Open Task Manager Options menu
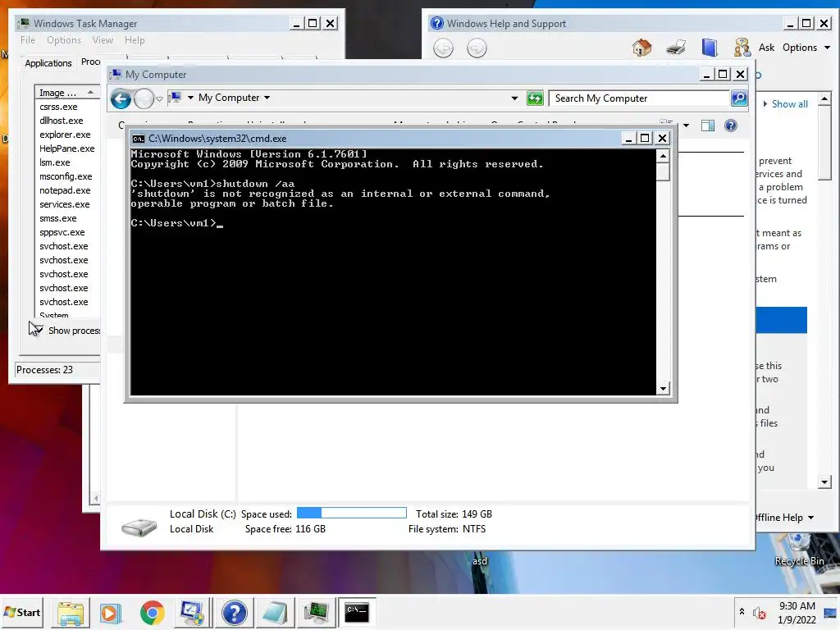 tap(64, 40)
